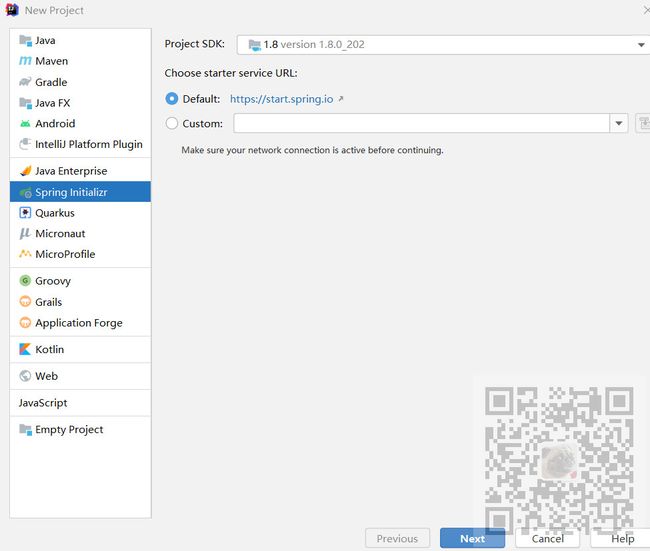Click the Java project type icon

(x=25, y=41)
